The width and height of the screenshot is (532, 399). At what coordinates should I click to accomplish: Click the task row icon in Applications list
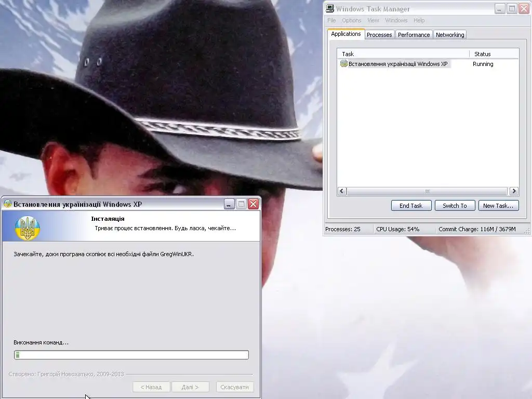(x=344, y=63)
